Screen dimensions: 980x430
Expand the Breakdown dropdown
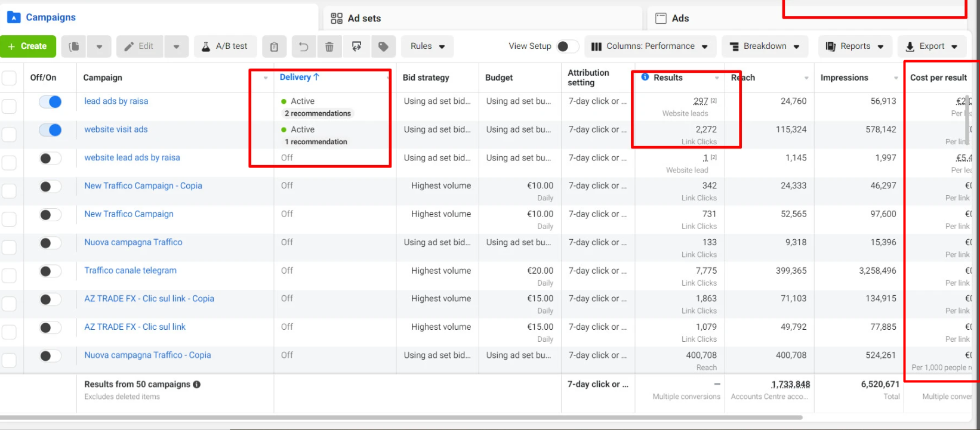click(x=765, y=47)
